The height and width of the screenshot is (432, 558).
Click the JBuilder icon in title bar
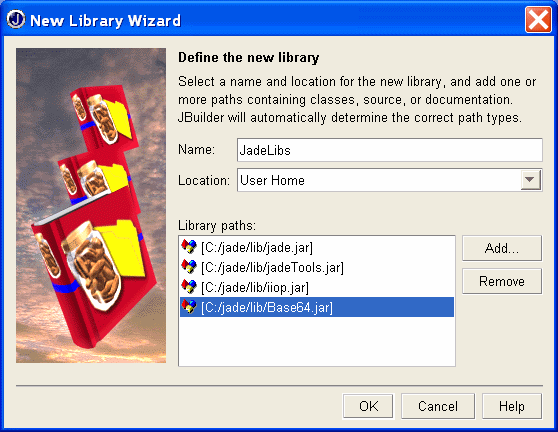16,20
